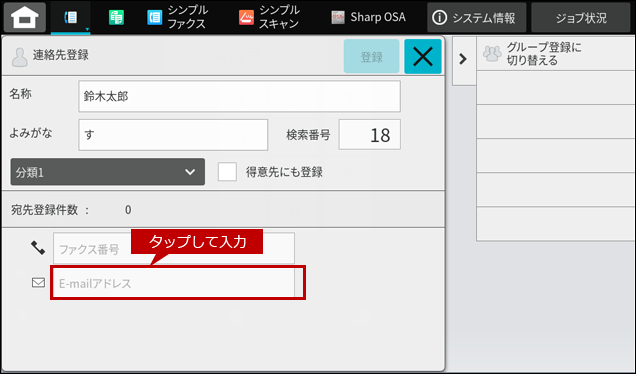Collapse the action panel chevron
This screenshot has width=636, height=374.
pos(463,60)
